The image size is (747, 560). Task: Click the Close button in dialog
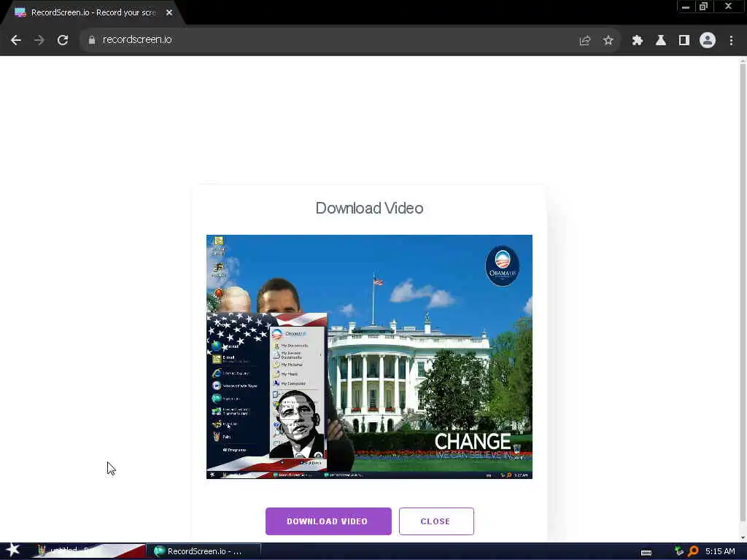436,521
